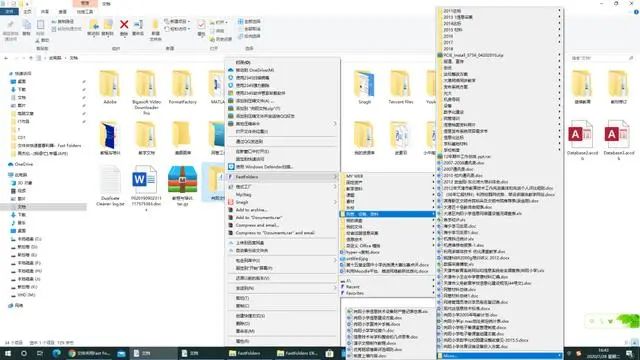Select the Word document icon in file list
This screenshot has width=640, height=360.
[145, 180]
